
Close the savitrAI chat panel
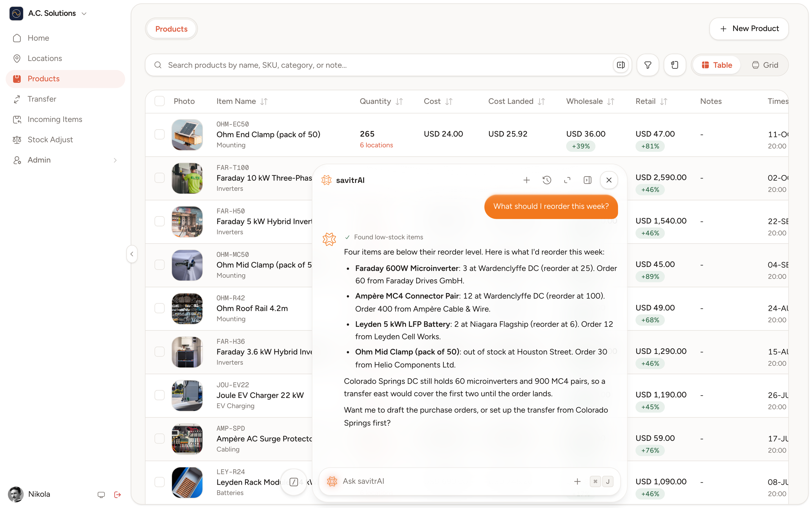pyautogui.click(x=609, y=180)
